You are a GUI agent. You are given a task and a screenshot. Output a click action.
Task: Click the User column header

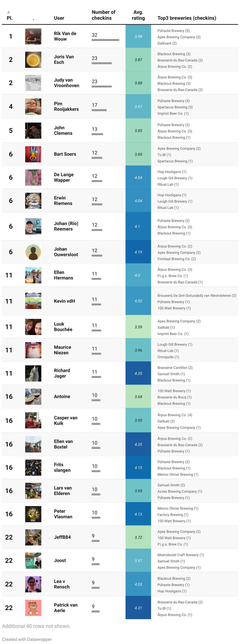coord(59,18)
